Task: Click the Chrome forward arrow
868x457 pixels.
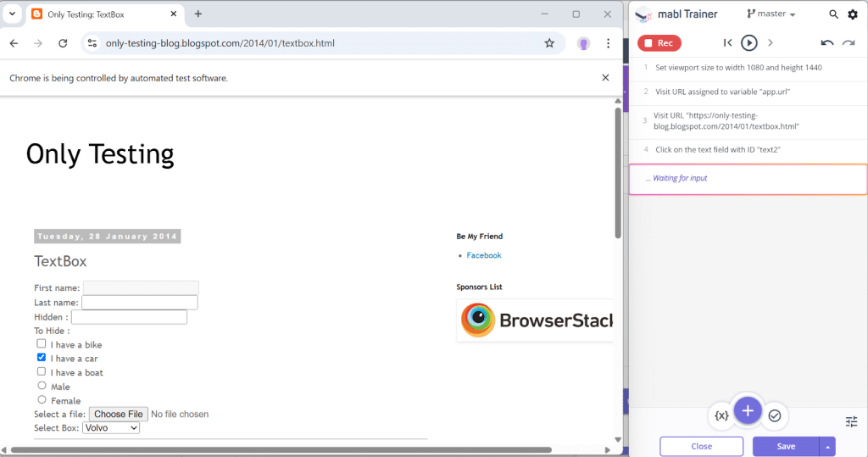Action: pyautogui.click(x=38, y=43)
